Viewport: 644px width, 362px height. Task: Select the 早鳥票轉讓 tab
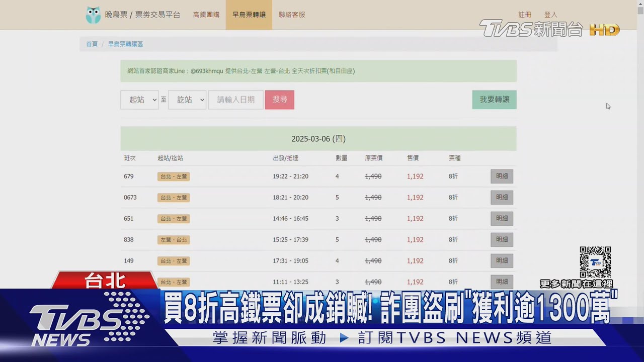tap(249, 15)
